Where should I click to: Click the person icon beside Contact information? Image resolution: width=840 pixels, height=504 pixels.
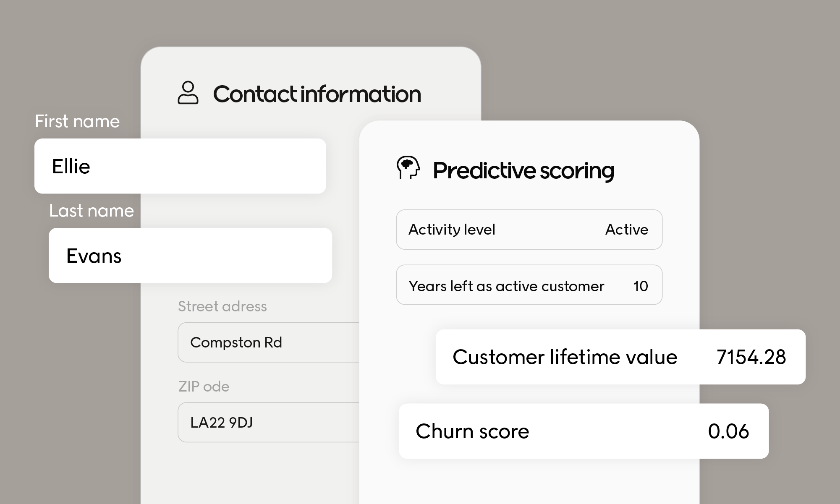point(188,93)
